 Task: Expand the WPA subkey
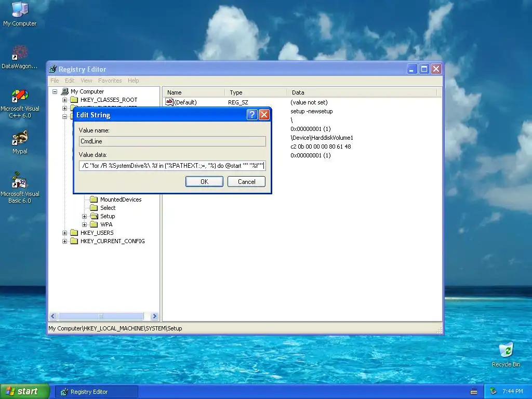[x=85, y=224]
